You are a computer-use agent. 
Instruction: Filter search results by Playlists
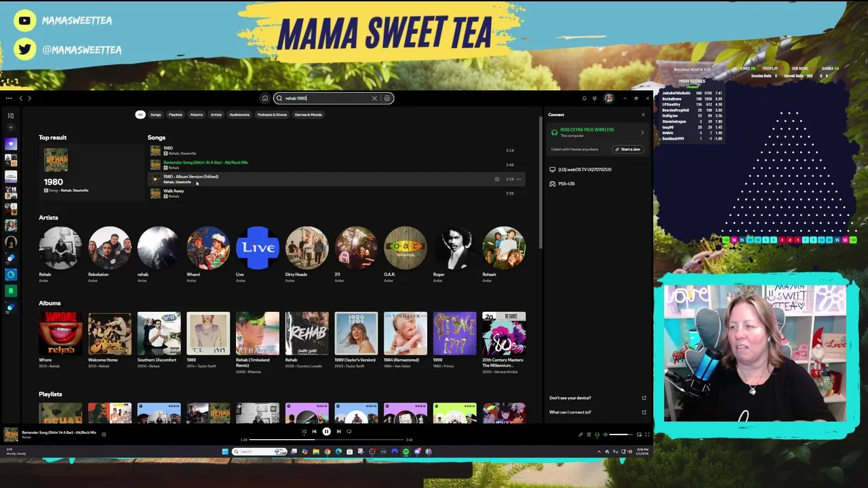point(176,115)
